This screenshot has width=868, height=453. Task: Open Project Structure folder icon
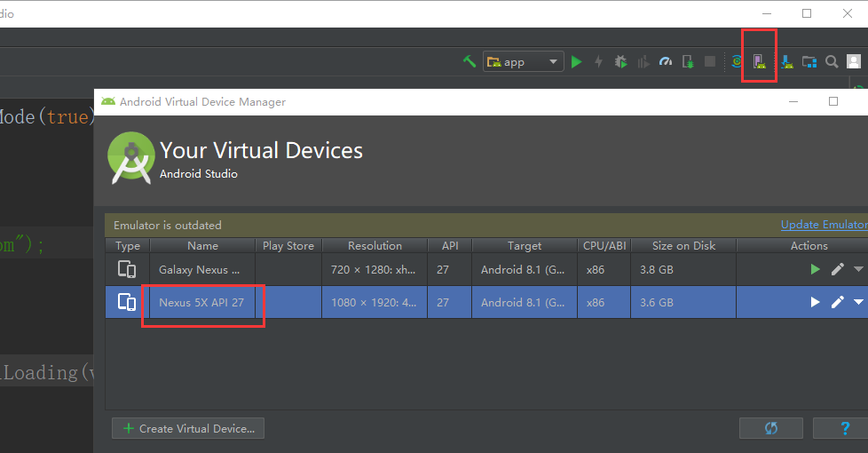pos(809,61)
